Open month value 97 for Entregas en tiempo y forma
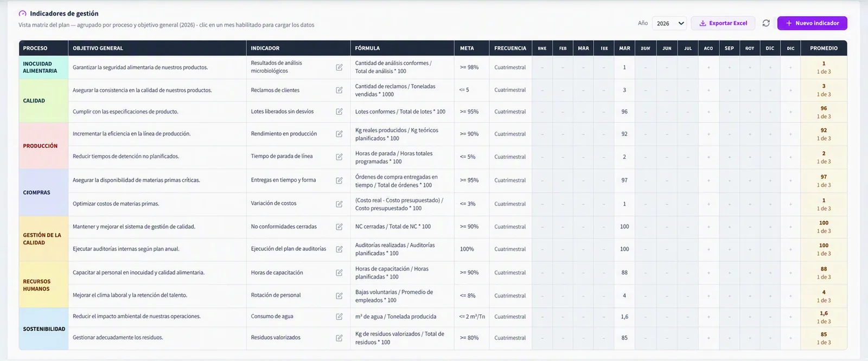Viewport: 868px width, 361px height. (624, 181)
